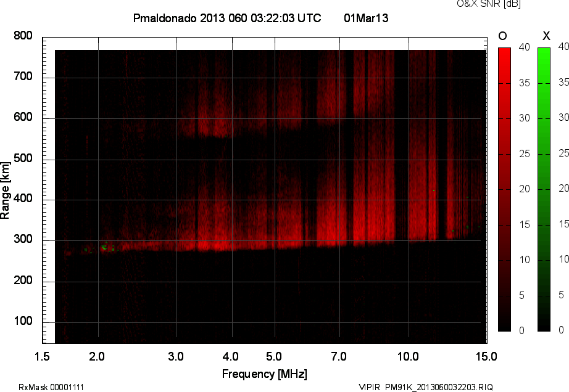
Task: Click the 'X' label above the green bar
Action: pyautogui.click(x=546, y=36)
